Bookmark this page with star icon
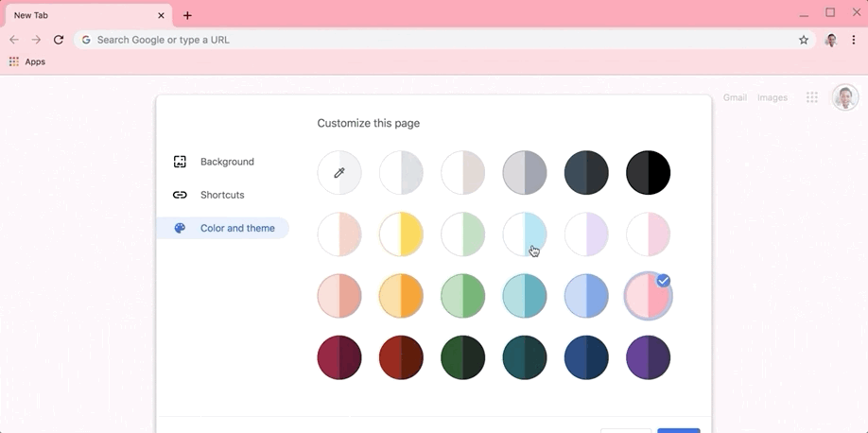The height and width of the screenshot is (433, 868). coord(804,40)
